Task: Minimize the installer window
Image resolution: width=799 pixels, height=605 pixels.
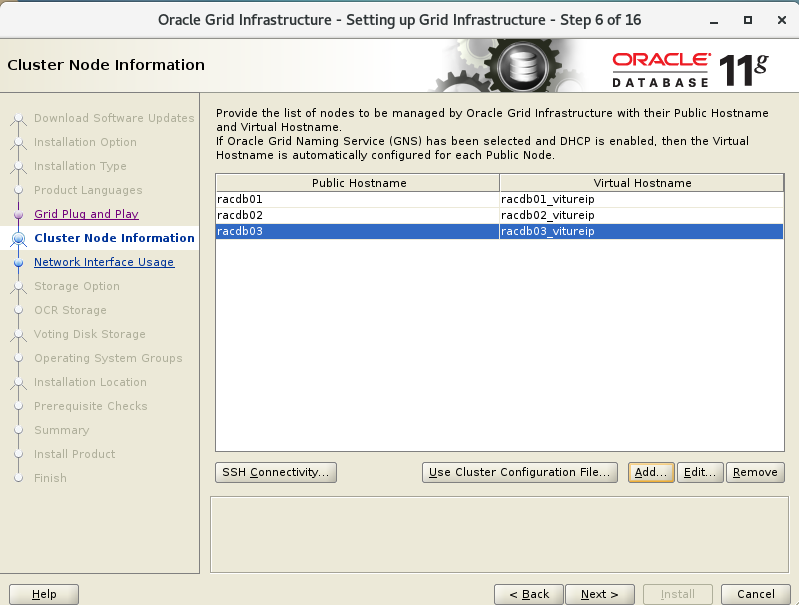Action: (x=714, y=20)
